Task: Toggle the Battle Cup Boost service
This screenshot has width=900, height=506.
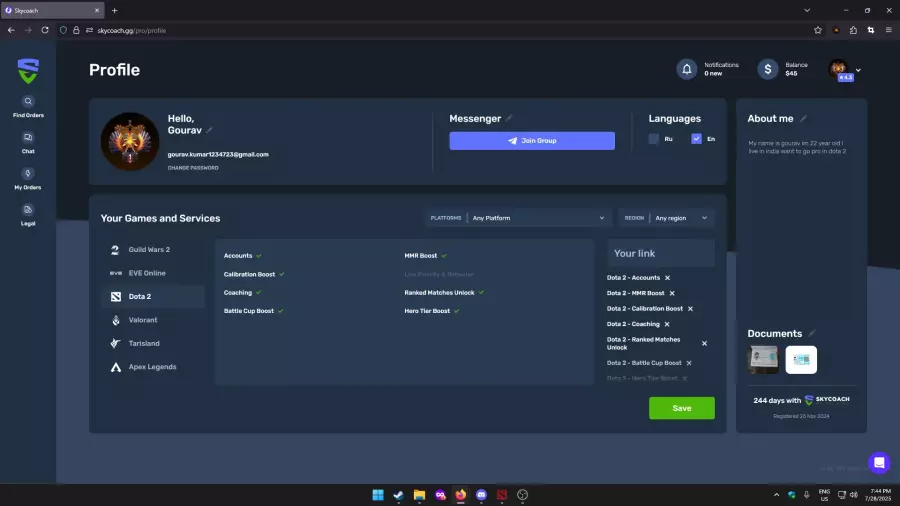Action: 253,311
